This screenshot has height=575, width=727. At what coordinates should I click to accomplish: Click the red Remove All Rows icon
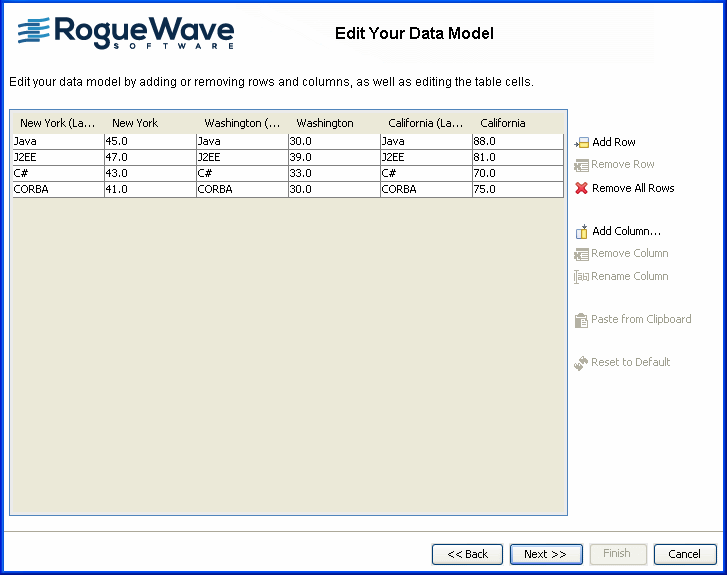click(x=581, y=188)
